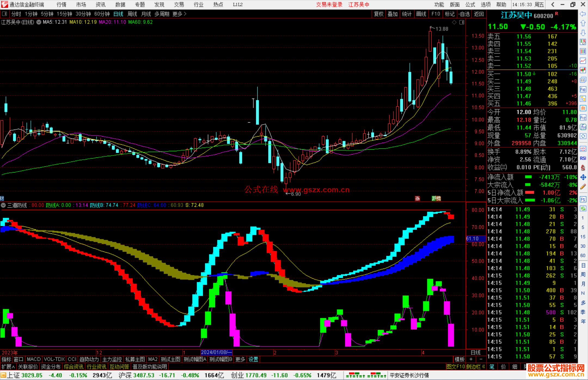This screenshot has width=588, height=380.
Task: Click the trend line chart sidebar icon
Action: click(583, 60)
